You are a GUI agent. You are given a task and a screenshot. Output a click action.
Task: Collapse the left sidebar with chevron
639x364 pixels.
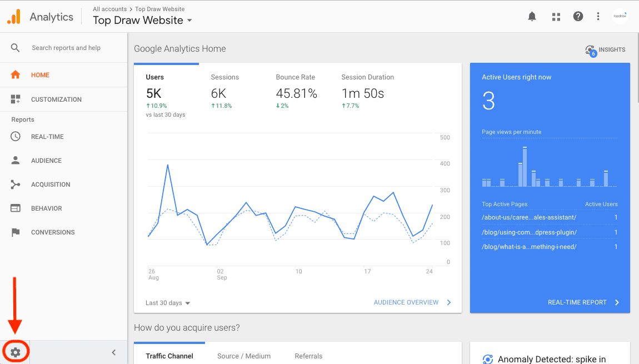coord(114,352)
